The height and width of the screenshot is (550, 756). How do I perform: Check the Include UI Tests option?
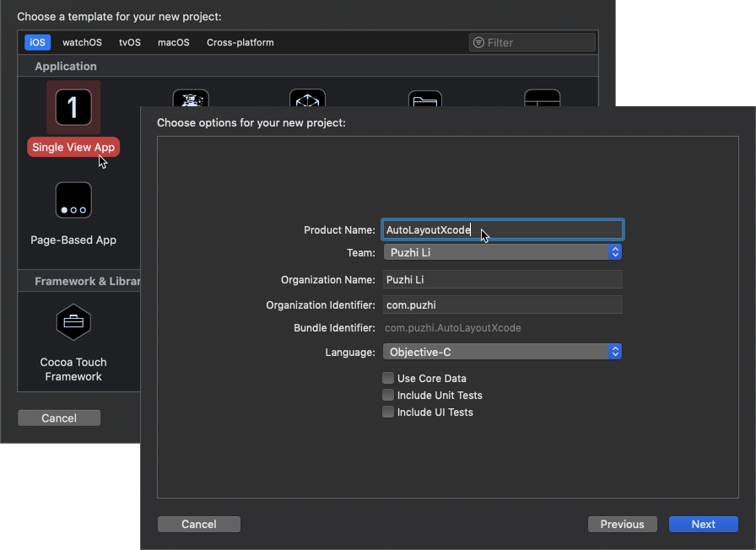[388, 412]
